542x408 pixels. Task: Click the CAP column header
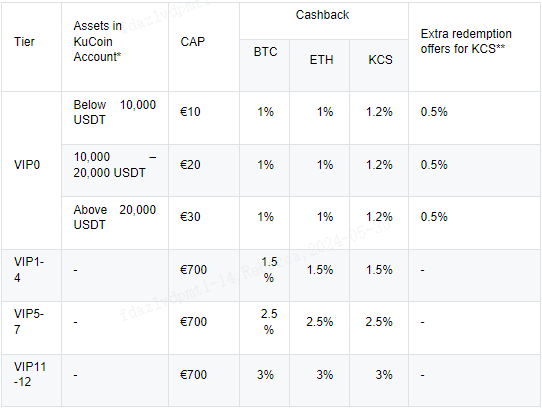tap(204, 47)
